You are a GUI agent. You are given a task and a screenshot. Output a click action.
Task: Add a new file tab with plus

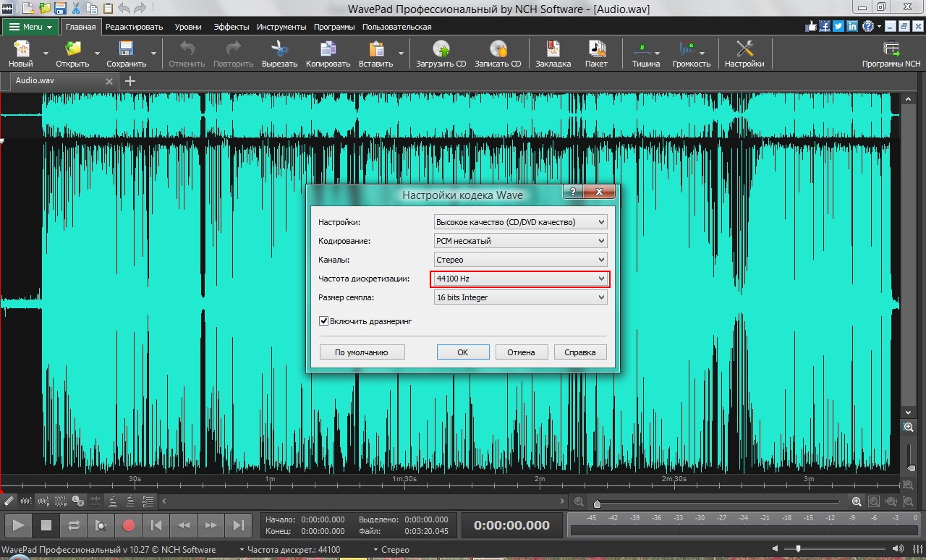(130, 81)
